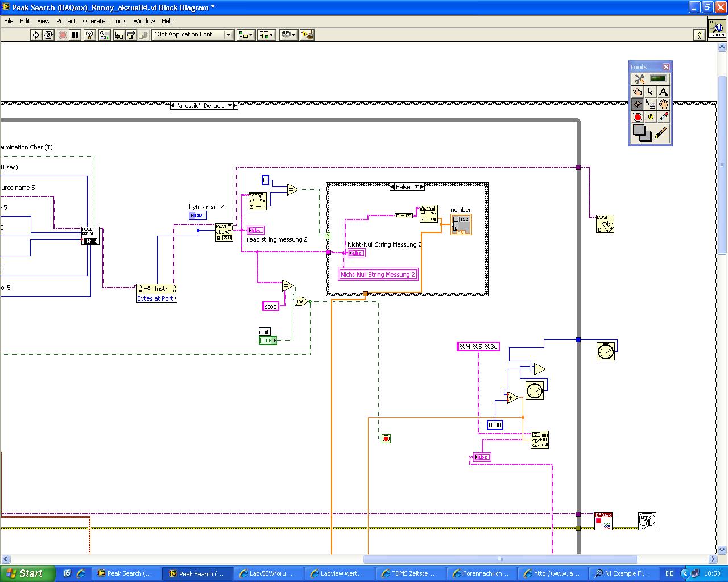Click the Pause toolbar button
This screenshot has height=582, width=728.
pos(75,35)
